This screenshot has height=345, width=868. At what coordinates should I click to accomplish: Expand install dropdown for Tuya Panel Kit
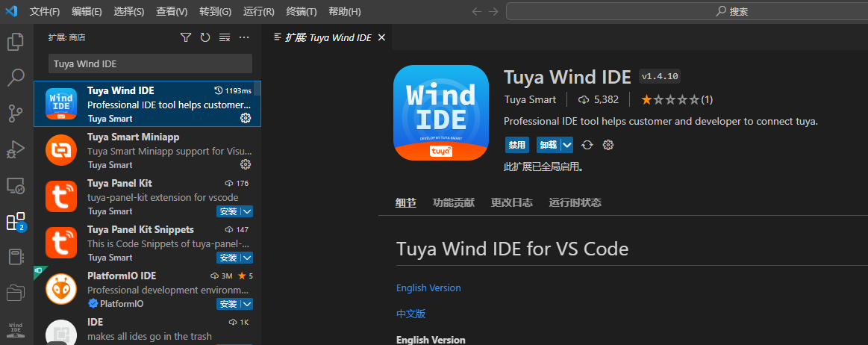coord(247,211)
